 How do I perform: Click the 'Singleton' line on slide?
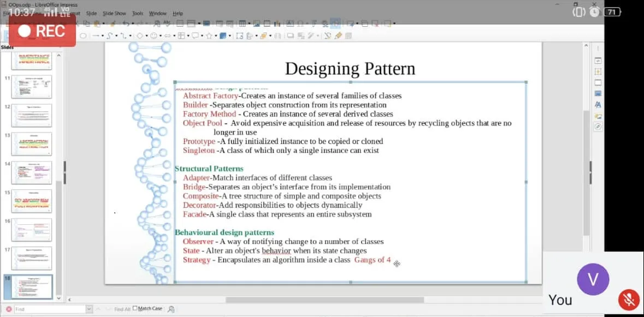point(281,150)
